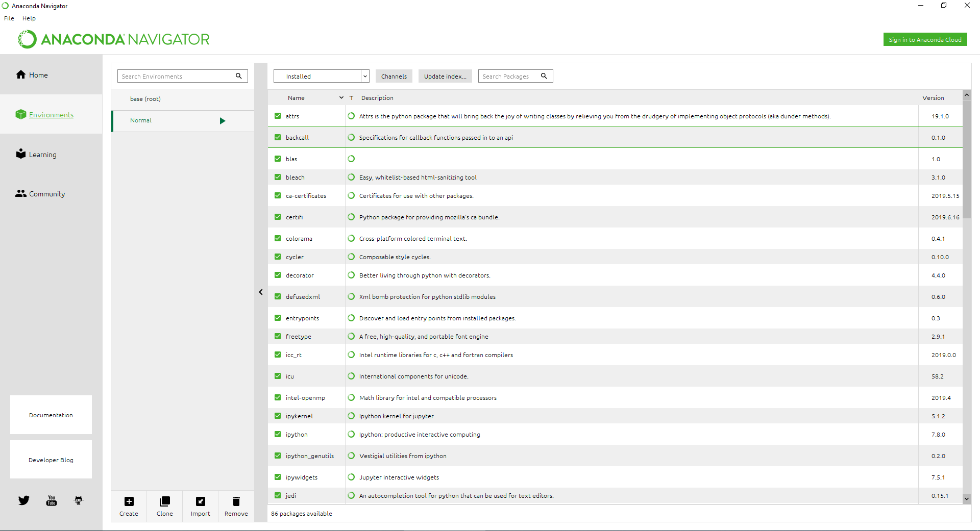The height and width of the screenshot is (531, 980).
Task: Click the Remove environment trash icon
Action: (236, 501)
